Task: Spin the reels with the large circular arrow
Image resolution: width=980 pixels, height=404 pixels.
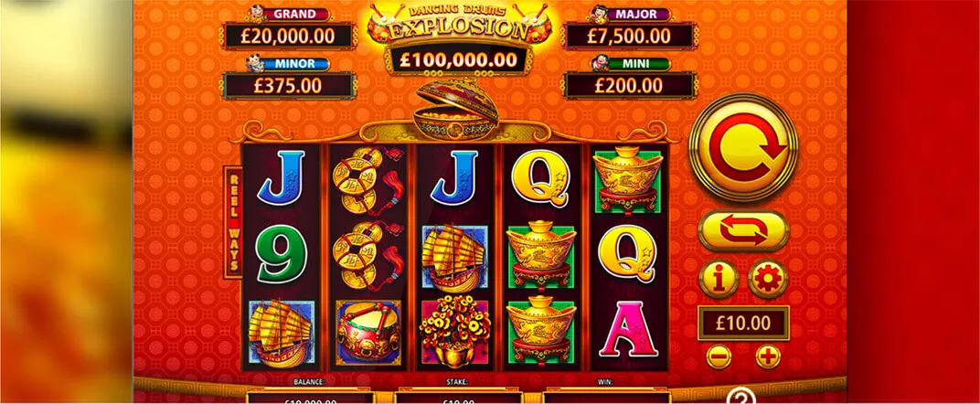Action: point(743,147)
